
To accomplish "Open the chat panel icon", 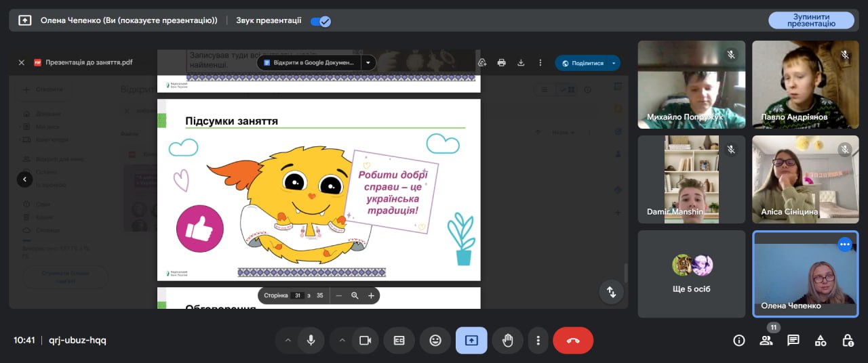I will click(x=793, y=341).
